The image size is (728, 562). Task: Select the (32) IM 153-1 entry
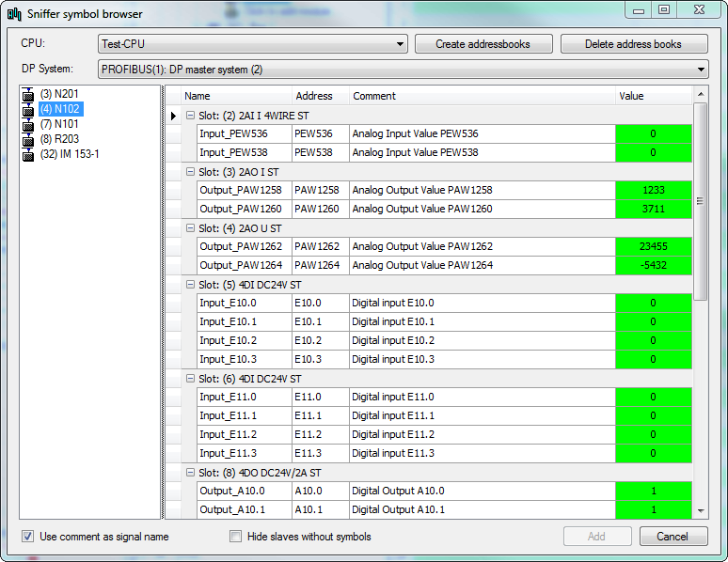coord(70,153)
